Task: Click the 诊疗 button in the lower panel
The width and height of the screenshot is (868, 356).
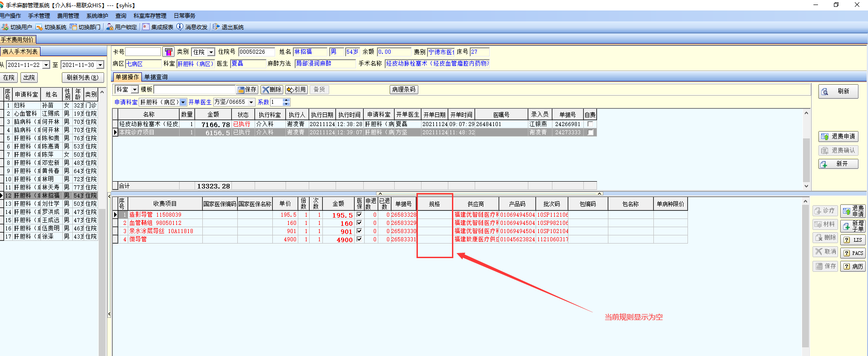Action: click(x=825, y=211)
